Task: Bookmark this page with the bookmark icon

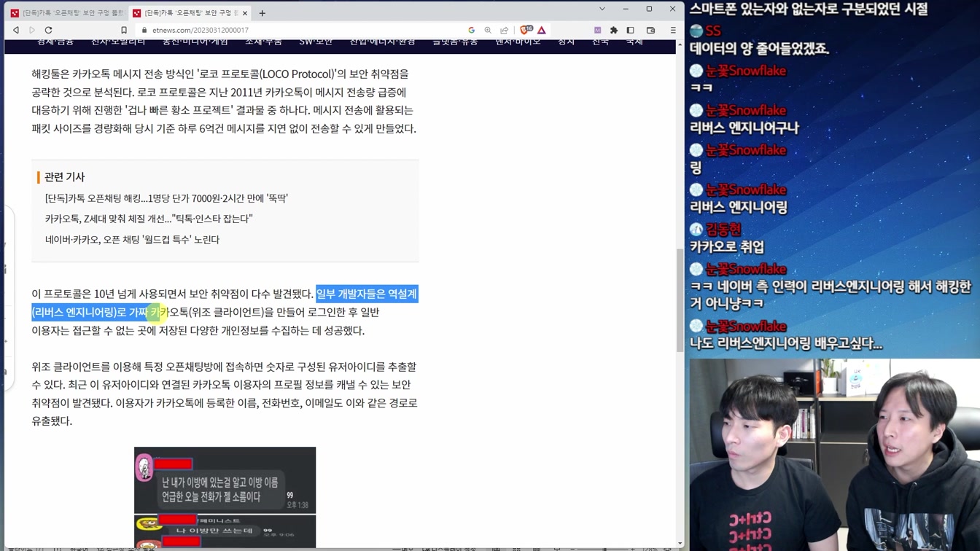Action: [124, 31]
